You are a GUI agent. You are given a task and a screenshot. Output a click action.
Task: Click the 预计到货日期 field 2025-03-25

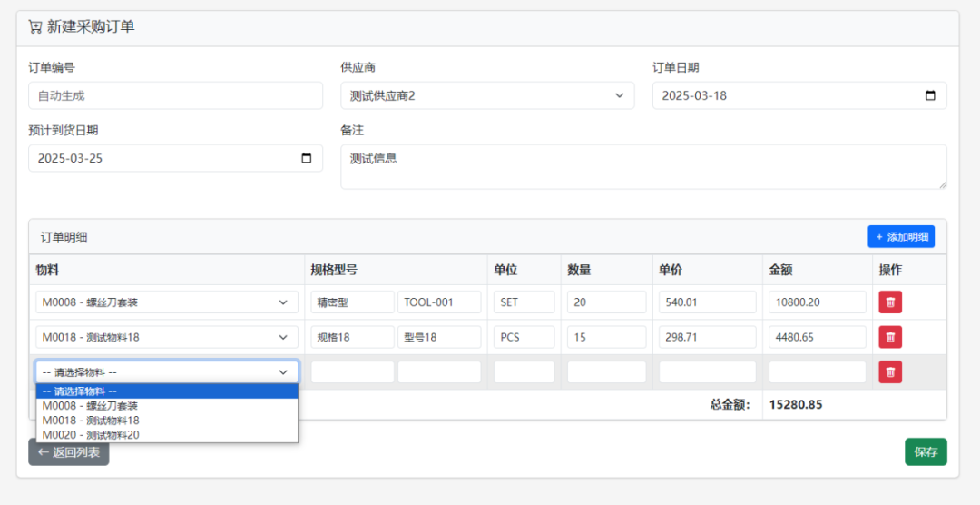[x=176, y=158]
